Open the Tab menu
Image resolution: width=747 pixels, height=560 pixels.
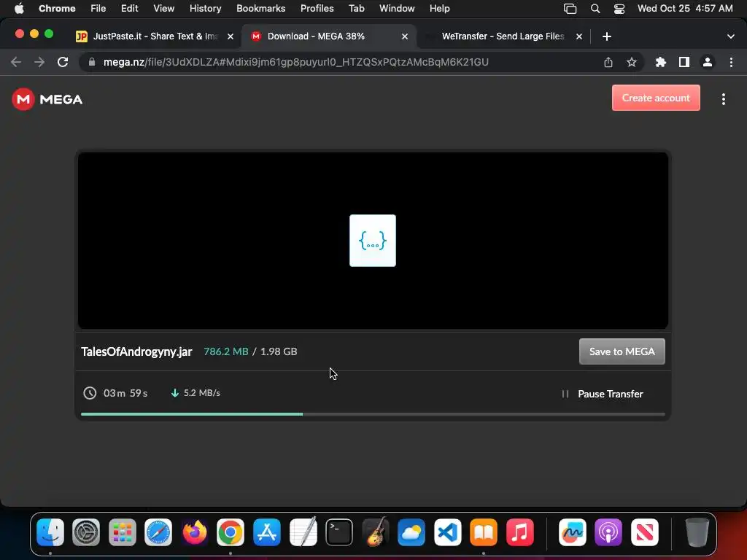coord(356,8)
